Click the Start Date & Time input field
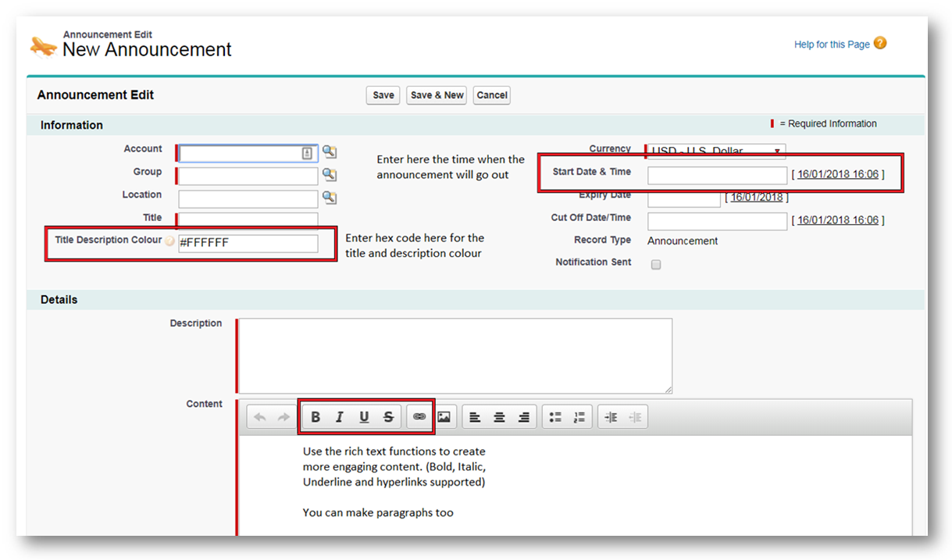 click(x=717, y=175)
